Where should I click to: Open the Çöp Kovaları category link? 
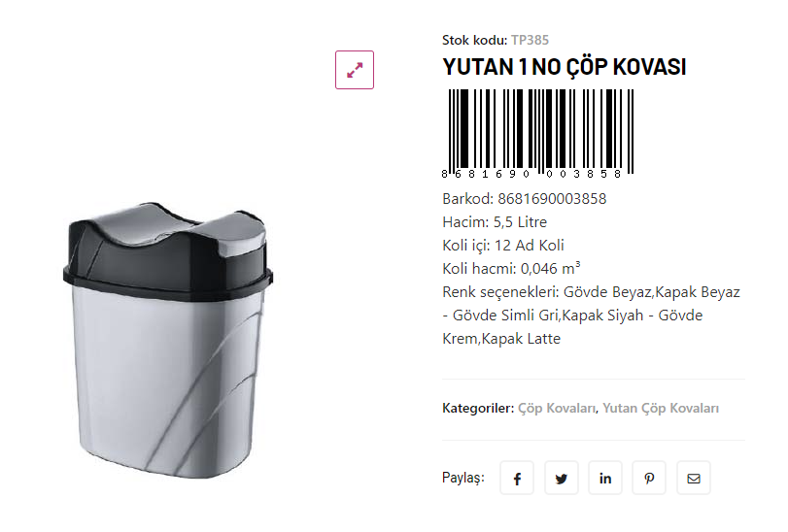coord(557,409)
